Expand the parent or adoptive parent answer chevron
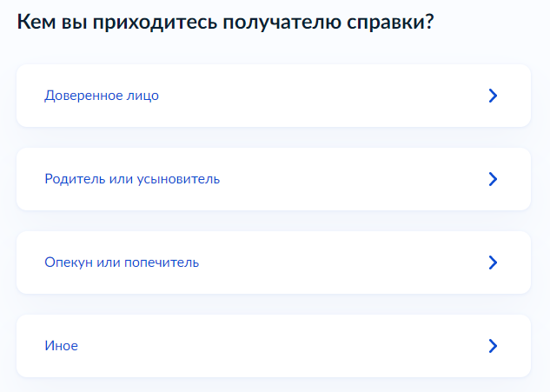 [493, 179]
